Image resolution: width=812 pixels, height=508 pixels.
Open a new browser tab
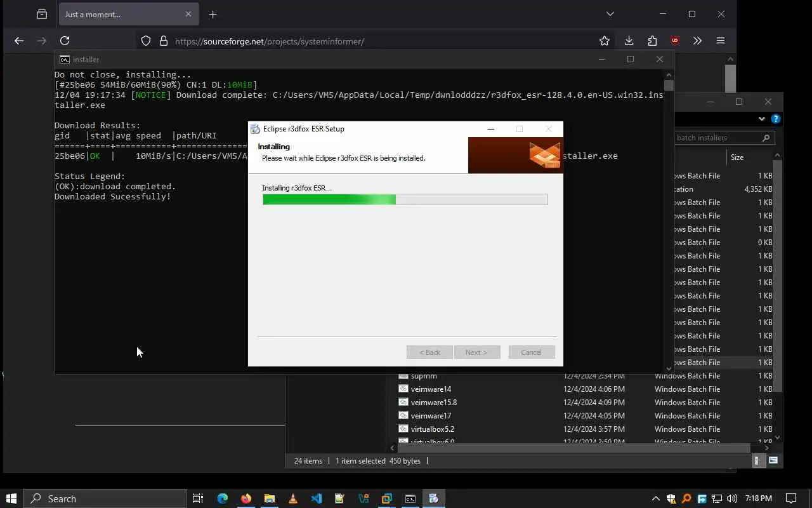[213, 14]
